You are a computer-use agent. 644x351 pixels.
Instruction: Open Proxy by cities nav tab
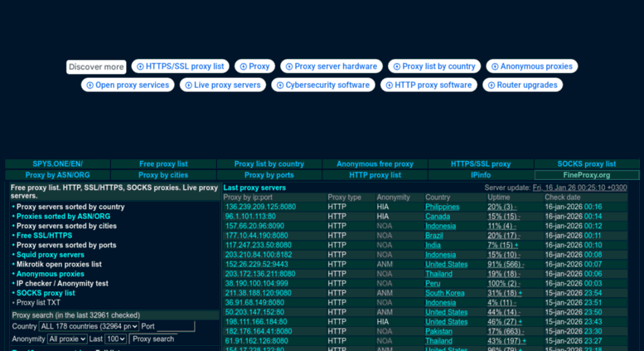(x=163, y=175)
